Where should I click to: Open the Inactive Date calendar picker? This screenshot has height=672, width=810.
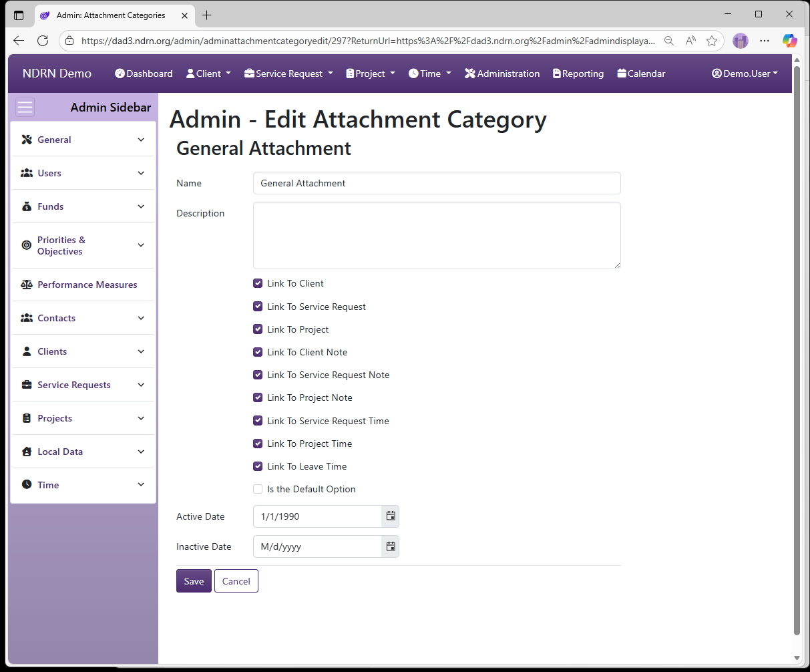point(391,546)
